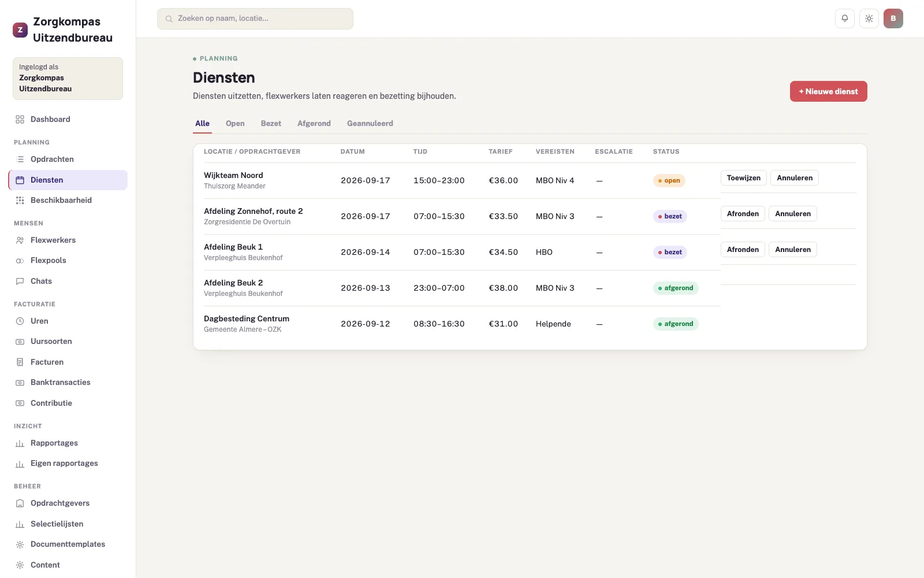Viewport: 924px width, 578px height.
Task: Switch to the Geannuleerd tab
Action: pos(370,123)
